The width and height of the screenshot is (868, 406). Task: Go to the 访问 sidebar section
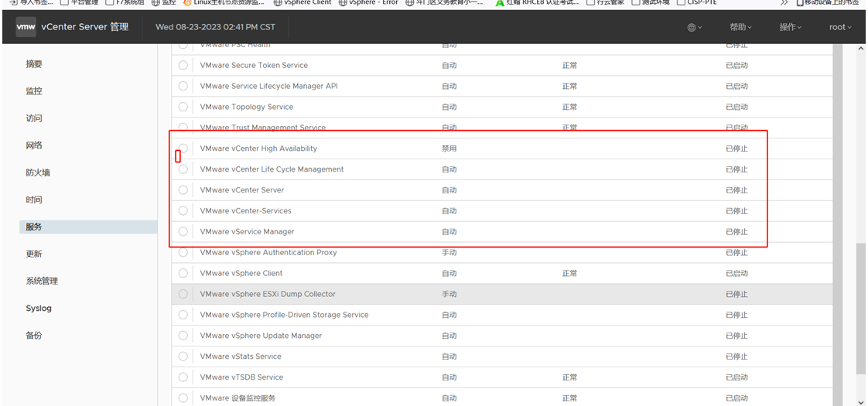(34, 118)
